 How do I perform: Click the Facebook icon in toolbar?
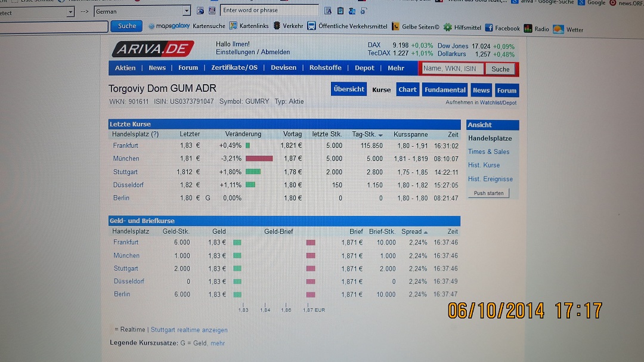[489, 27]
